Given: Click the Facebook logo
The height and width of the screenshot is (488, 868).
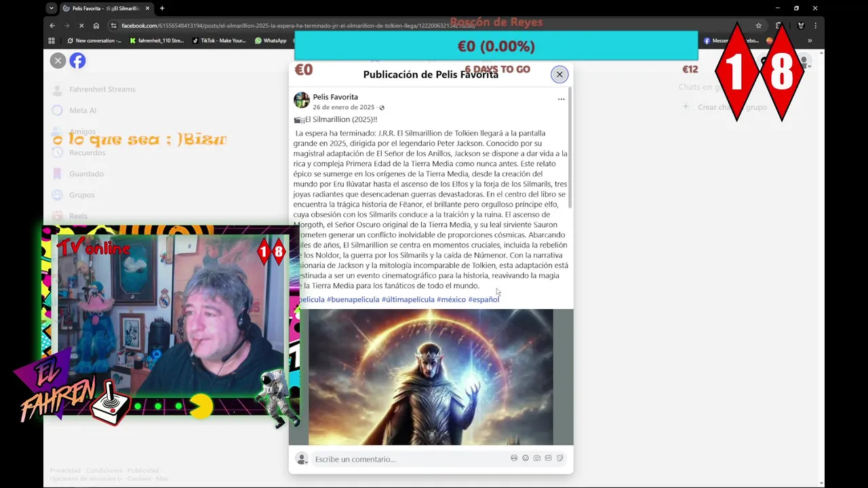Looking at the screenshot, I should click(77, 60).
